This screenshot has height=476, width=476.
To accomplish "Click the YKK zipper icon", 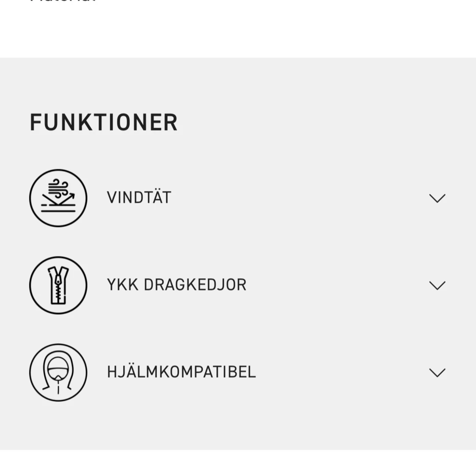I will [58, 285].
